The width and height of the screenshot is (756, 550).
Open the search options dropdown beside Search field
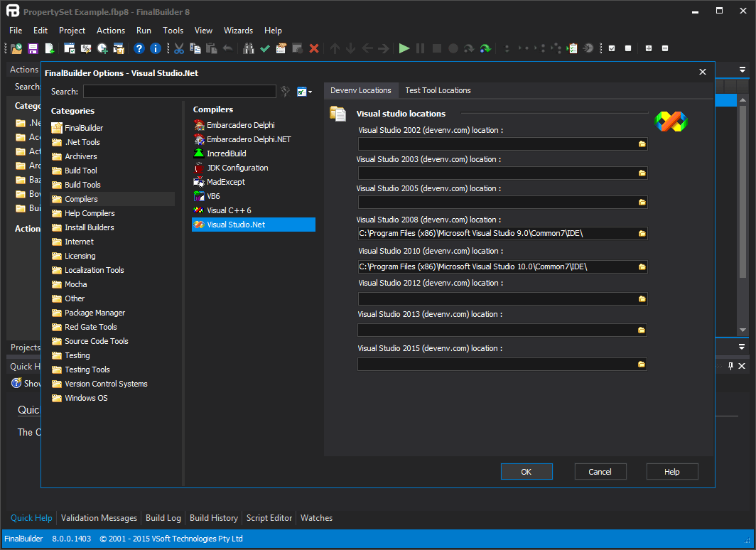[x=304, y=92]
